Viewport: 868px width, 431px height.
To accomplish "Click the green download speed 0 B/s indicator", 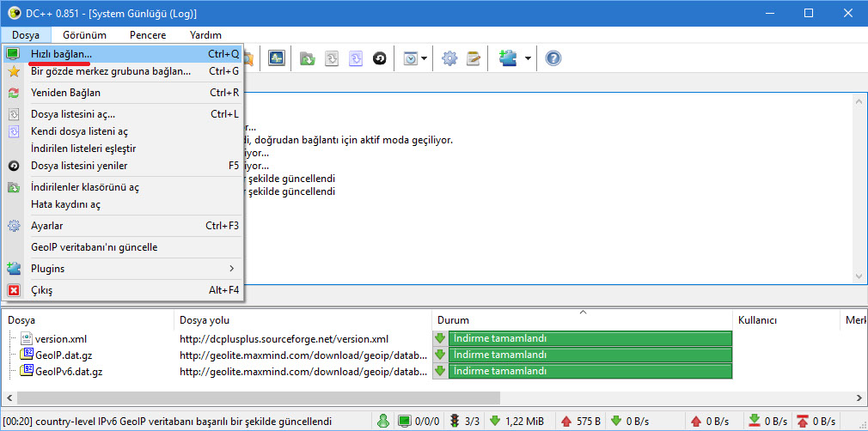I will (x=631, y=421).
